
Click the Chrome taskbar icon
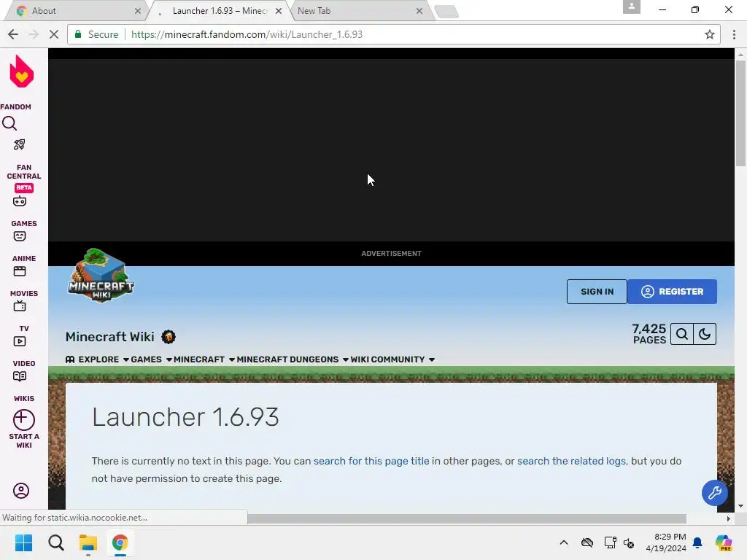(x=120, y=542)
